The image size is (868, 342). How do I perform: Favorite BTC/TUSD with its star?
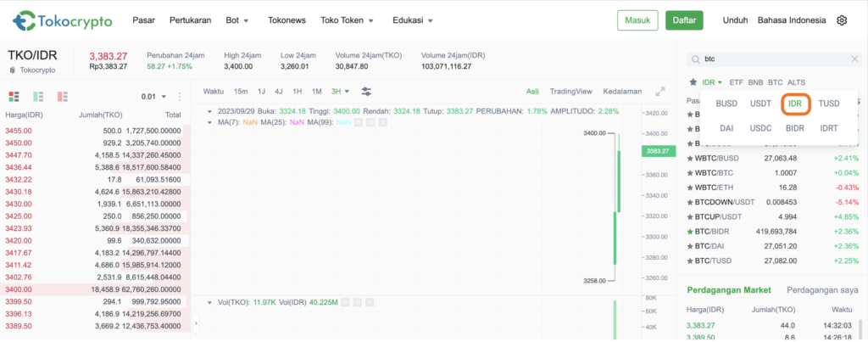[690, 261]
